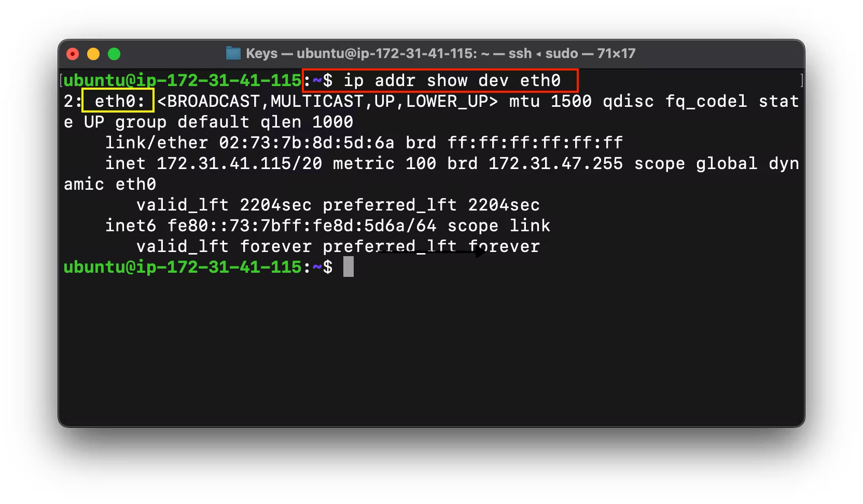Click the mtu 1500 value
Image resolution: width=863 pixels, height=504 pixels.
(x=550, y=101)
